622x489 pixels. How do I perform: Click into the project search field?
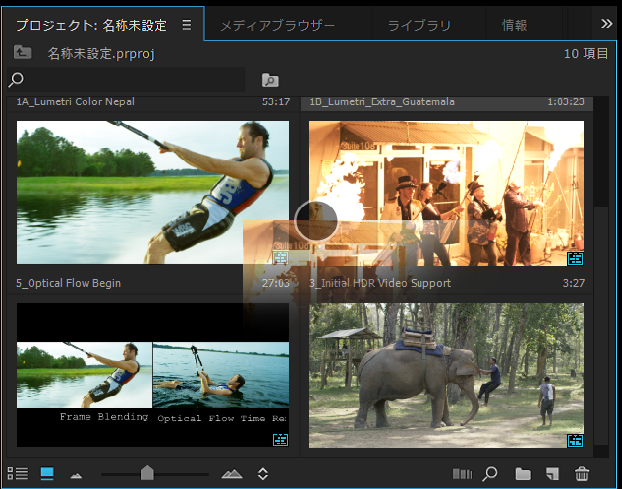[127, 79]
